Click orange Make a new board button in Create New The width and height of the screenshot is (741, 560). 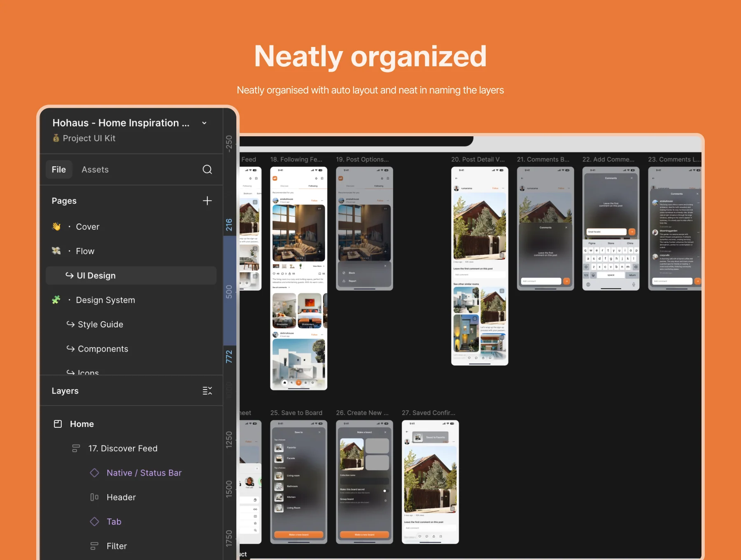click(364, 534)
